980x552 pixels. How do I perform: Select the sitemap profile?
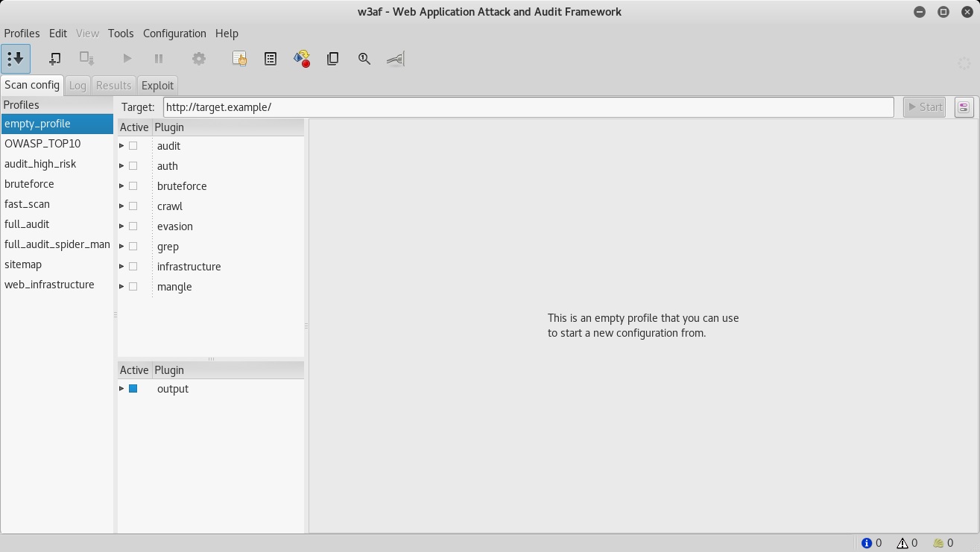[x=57, y=264]
